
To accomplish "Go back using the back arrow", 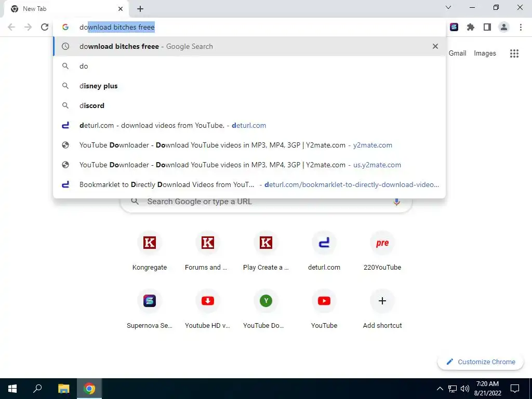I will click(11, 27).
